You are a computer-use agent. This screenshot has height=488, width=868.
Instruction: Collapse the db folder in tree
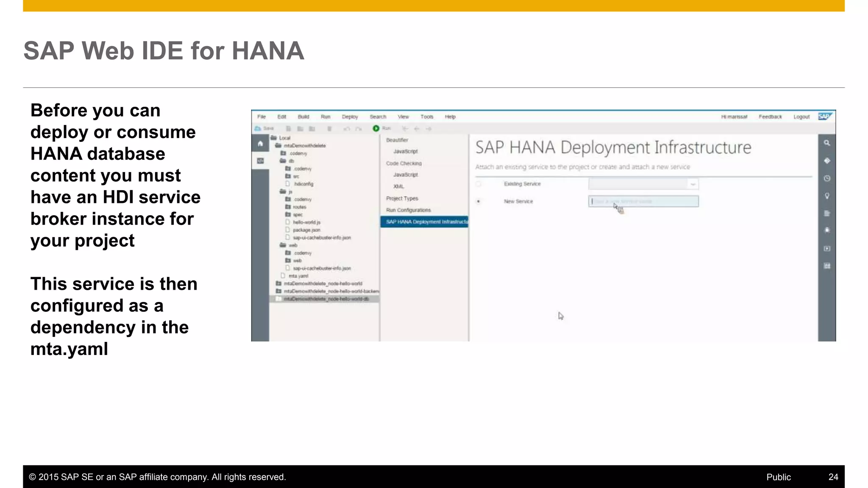click(x=283, y=161)
